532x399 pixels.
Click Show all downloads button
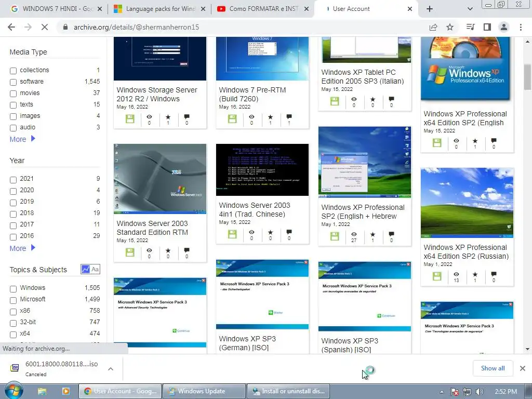(x=493, y=368)
